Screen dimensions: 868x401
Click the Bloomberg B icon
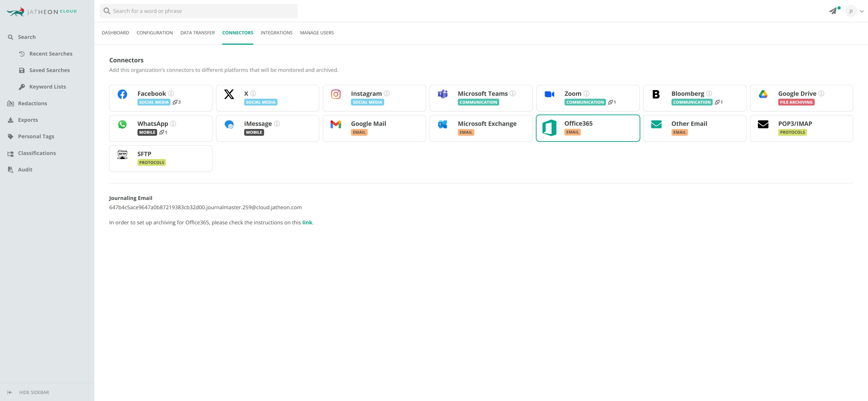pos(656,94)
